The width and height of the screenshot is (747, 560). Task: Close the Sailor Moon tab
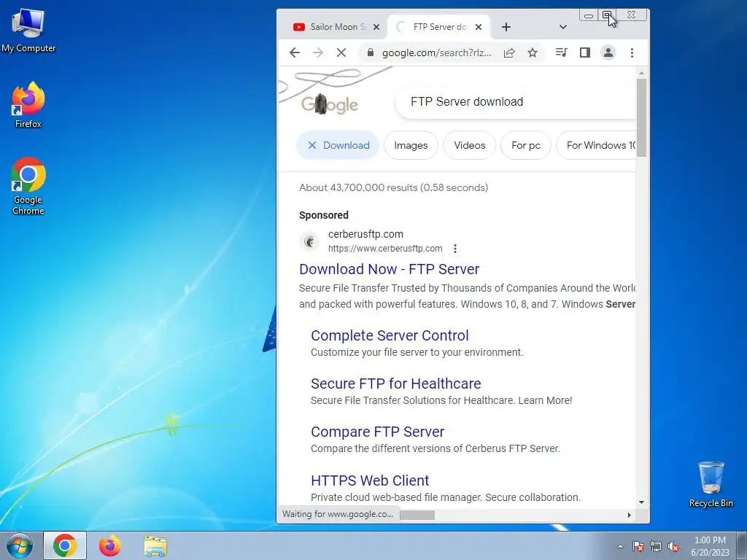coord(376,27)
